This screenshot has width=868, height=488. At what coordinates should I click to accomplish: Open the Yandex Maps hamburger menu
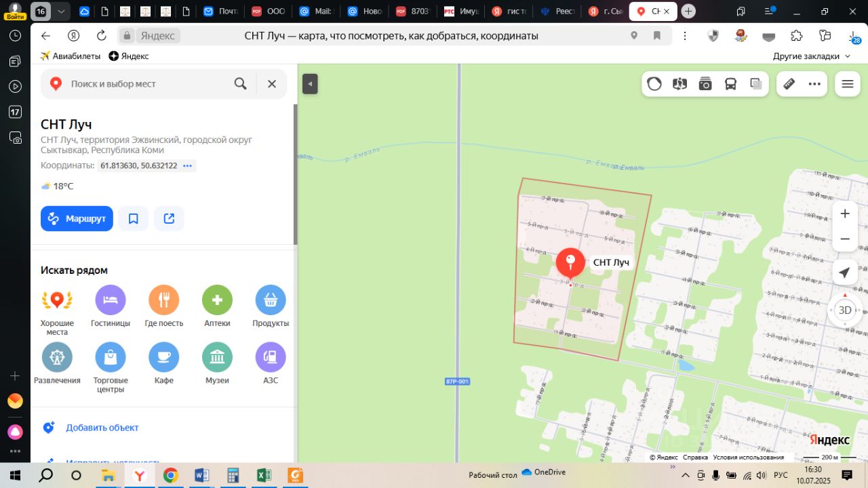coord(847,84)
